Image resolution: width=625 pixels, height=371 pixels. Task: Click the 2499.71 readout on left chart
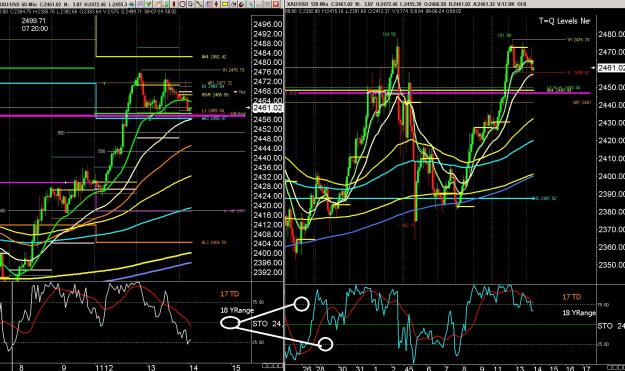tap(33, 21)
